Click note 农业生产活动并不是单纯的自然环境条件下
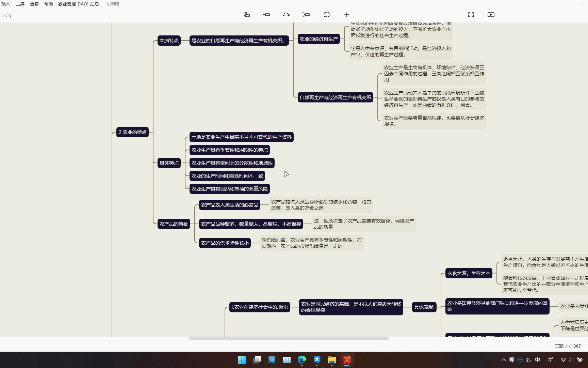The height and width of the screenshot is (368, 588). [434, 99]
